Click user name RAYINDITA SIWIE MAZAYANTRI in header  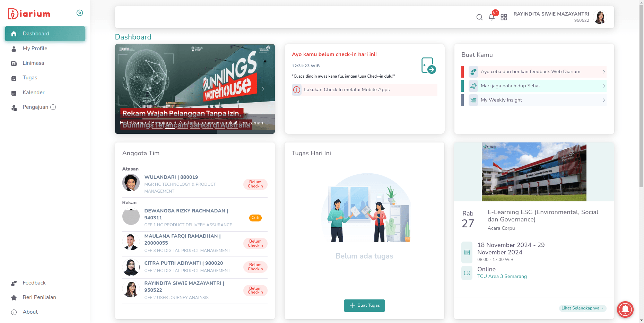click(x=551, y=14)
